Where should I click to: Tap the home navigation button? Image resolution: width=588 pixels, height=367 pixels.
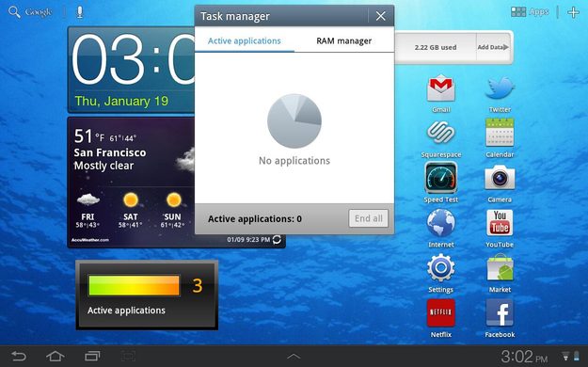click(56, 356)
